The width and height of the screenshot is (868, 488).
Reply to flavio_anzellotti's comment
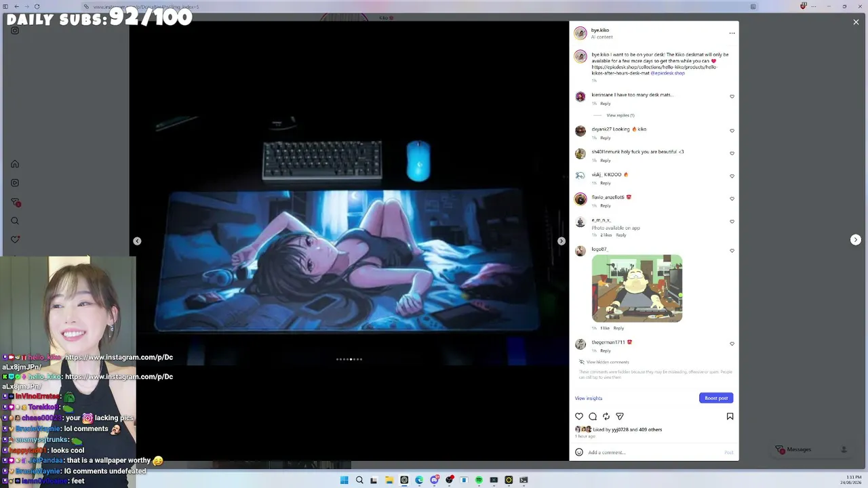606,205
